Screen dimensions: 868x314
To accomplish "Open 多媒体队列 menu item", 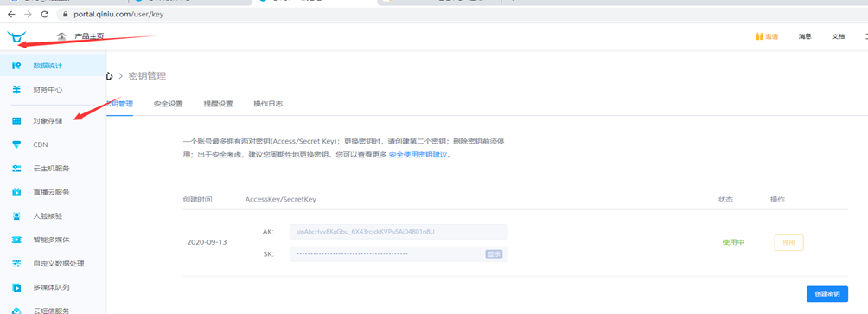I will coord(53,287).
